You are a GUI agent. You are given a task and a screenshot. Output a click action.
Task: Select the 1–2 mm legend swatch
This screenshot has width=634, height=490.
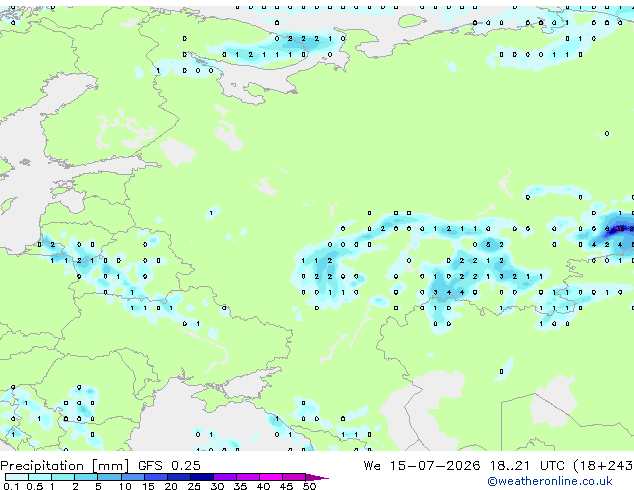(63, 477)
